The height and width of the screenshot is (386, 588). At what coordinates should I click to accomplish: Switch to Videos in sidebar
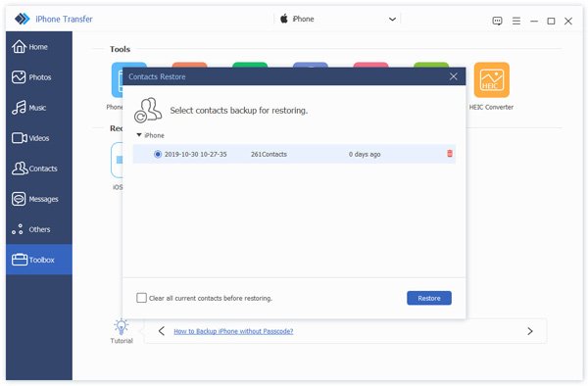(39, 138)
